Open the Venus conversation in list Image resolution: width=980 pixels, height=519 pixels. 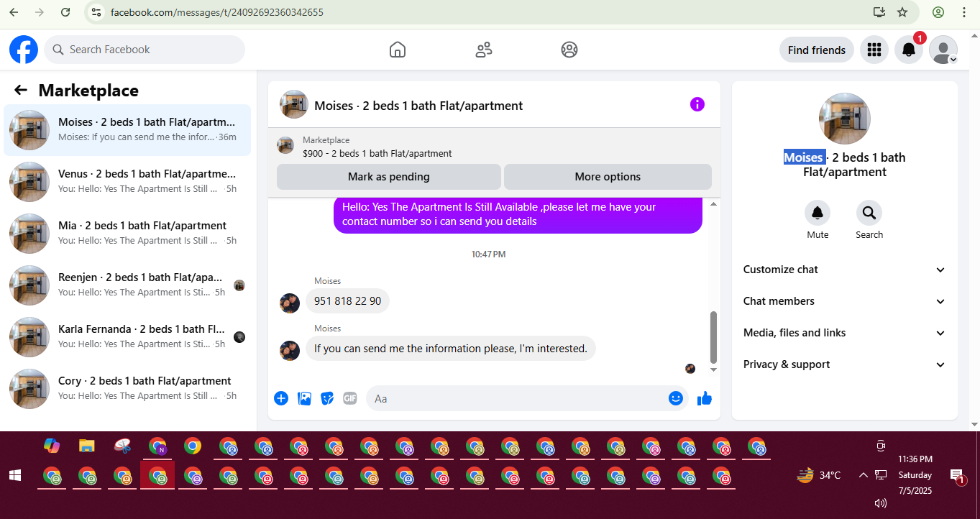[x=127, y=182]
